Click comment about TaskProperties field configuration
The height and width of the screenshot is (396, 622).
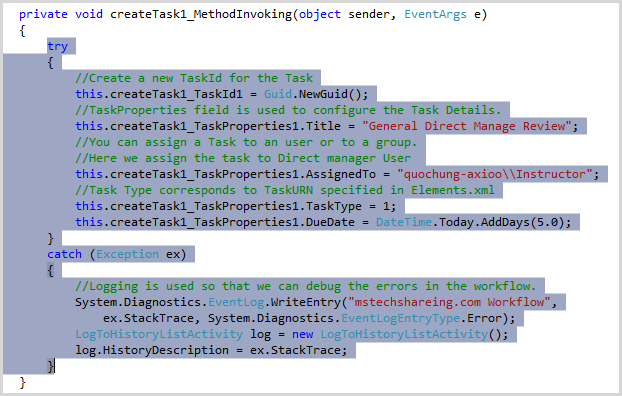[x=288, y=110]
